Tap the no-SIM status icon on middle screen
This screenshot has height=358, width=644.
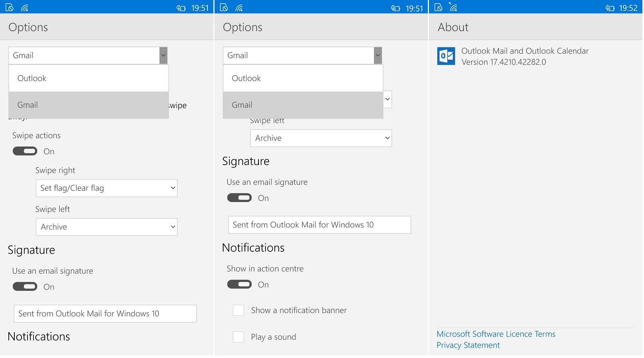coord(224,8)
